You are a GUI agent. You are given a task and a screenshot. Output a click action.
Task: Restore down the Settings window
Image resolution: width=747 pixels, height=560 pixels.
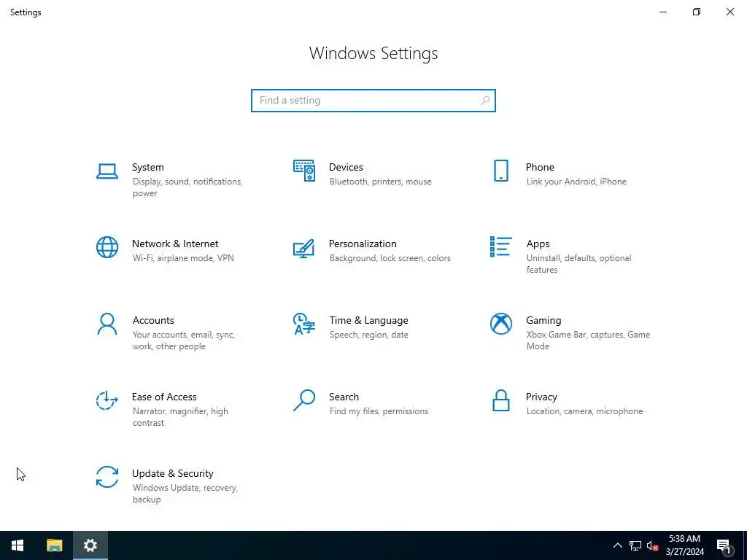697,12
